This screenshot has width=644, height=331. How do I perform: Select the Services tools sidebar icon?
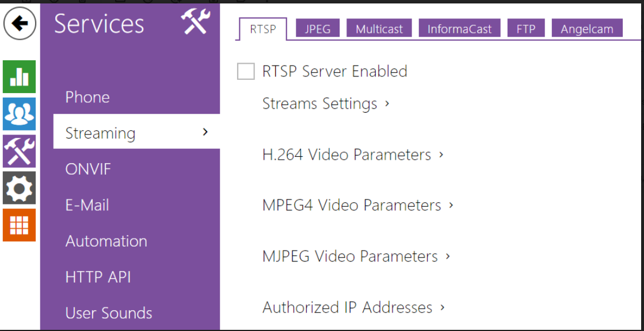(19, 151)
